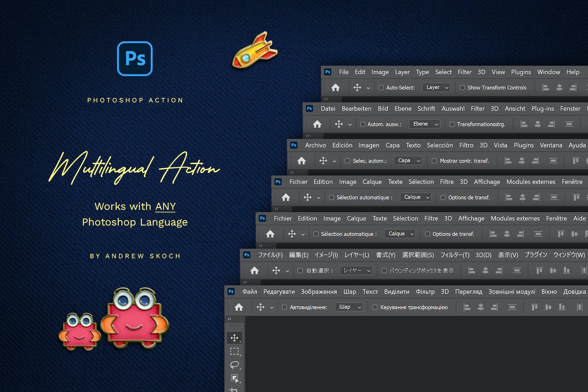This screenshot has height=392, width=588.
Task: Open the Filter menu in English menu bar
Action: point(464,72)
